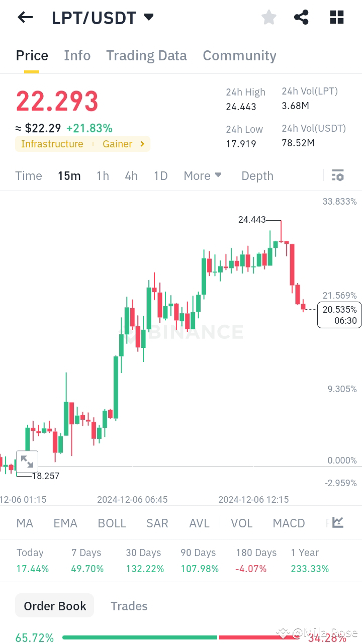Screen dimensions: 362x644
Task: Open the candlestick chart style icon
Action: pos(337,523)
